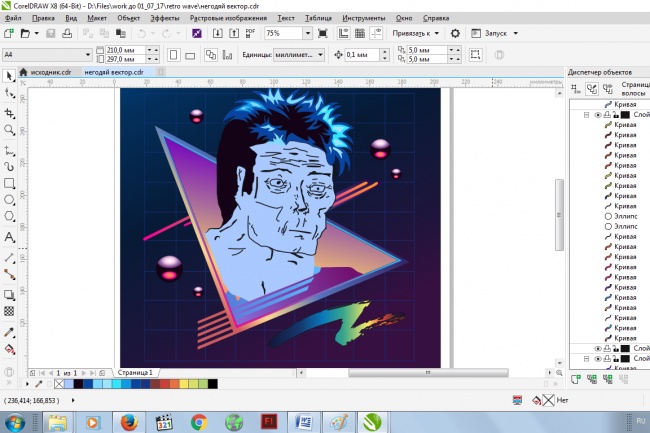Toggle Edit Across Layers in Object Manager
Image resolution: width=650 pixels, height=433 pixels.
(x=592, y=88)
